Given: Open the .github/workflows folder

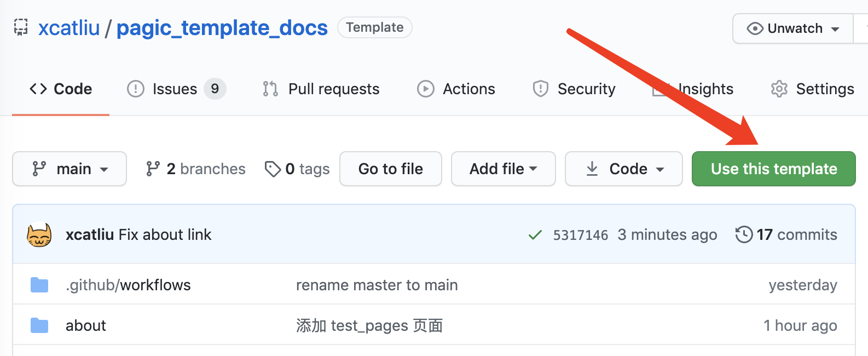Looking at the screenshot, I should (x=128, y=285).
